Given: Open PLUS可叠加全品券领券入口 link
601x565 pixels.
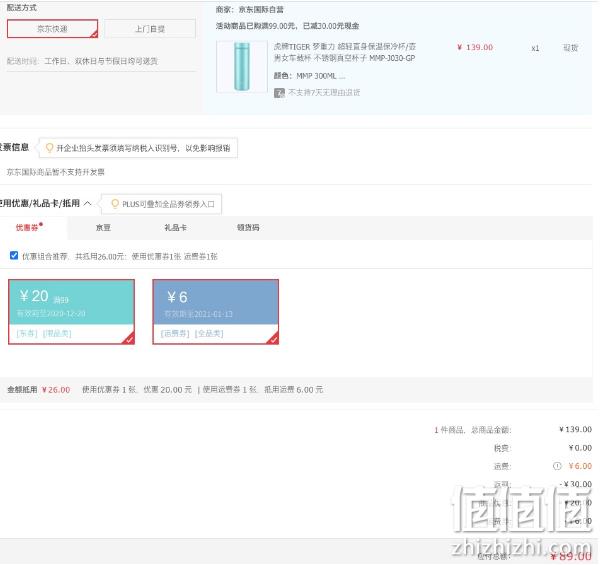Looking at the screenshot, I should coord(168,204).
